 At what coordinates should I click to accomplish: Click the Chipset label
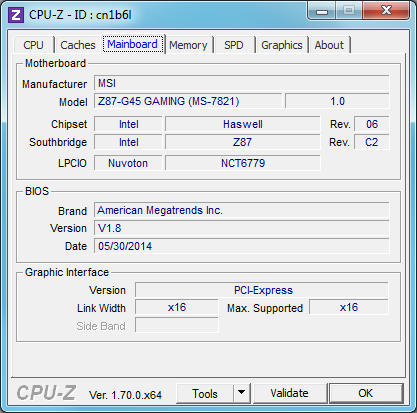point(69,124)
